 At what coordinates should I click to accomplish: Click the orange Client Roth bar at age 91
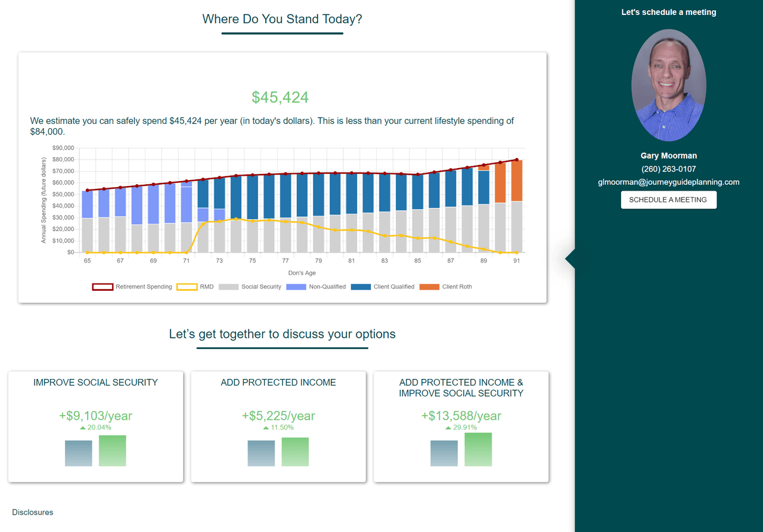(517, 181)
